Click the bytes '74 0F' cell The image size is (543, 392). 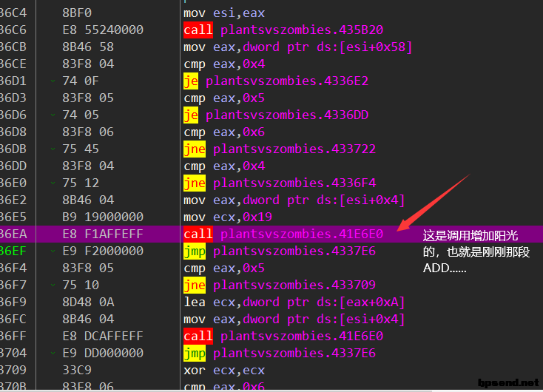click(x=81, y=81)
